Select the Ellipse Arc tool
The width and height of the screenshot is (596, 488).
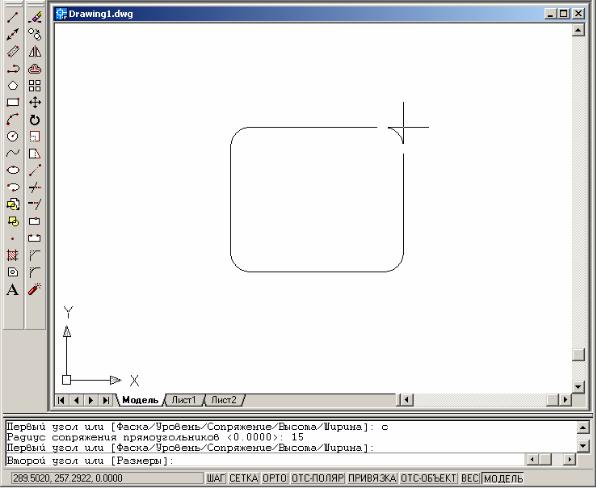[13, 187]
